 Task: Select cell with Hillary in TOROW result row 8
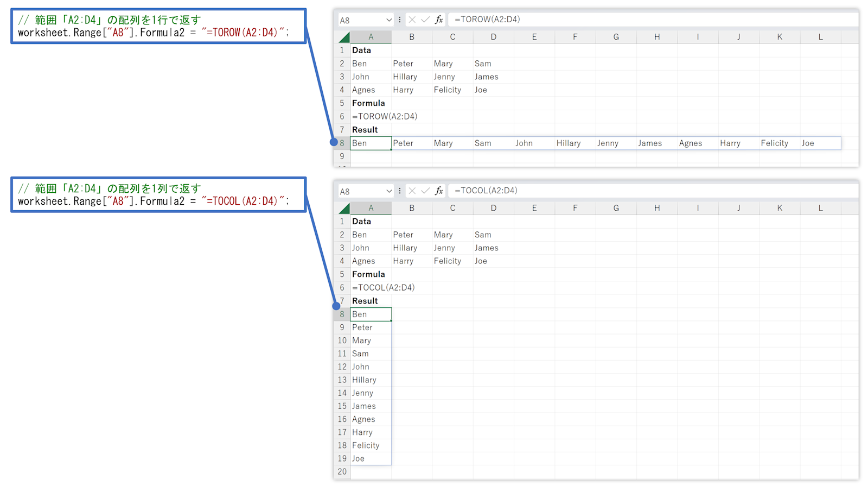click(x=575, y=143)
